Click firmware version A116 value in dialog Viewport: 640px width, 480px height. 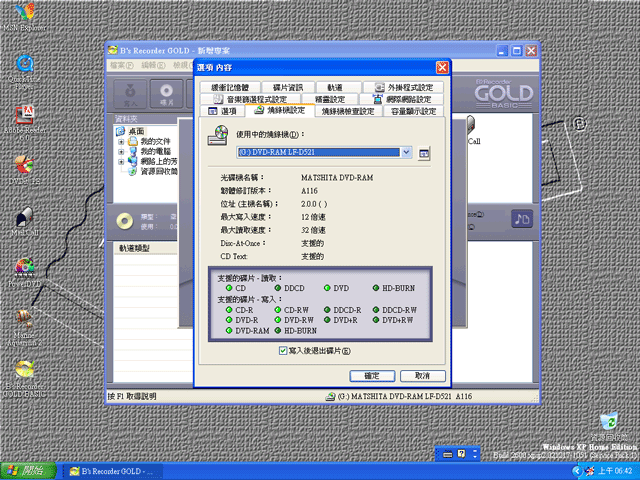point(309,191)
